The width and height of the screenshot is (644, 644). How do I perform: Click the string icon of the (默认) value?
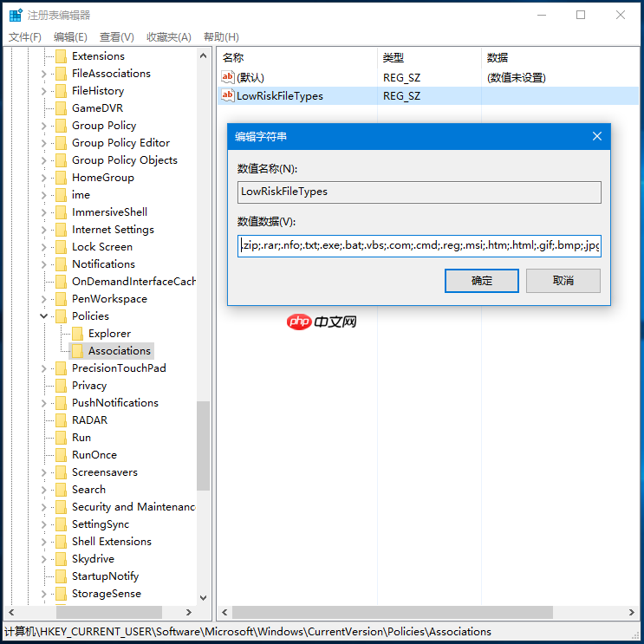[228, 77]
